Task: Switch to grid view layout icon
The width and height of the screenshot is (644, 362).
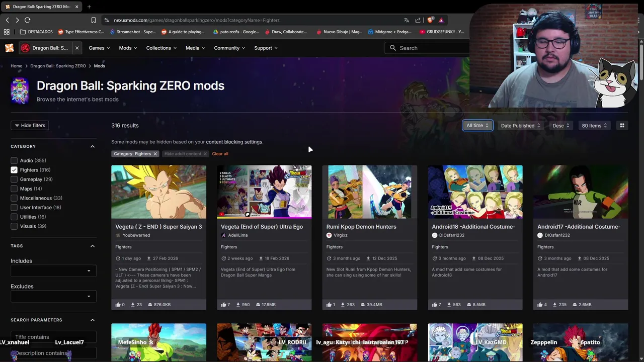Action: pyautogui.click(x=622, y=126)
